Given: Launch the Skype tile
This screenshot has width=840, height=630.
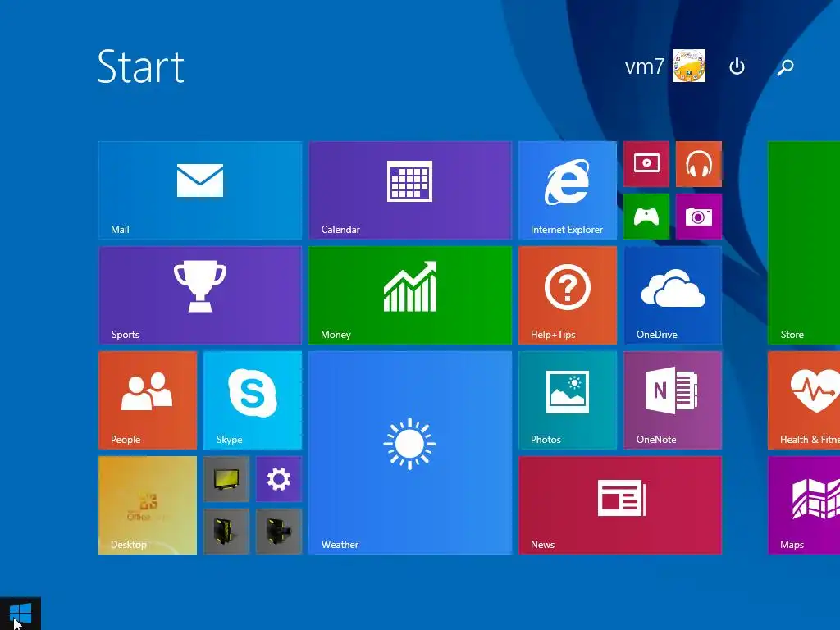Looking at the screenshot, I should [253, 400].
